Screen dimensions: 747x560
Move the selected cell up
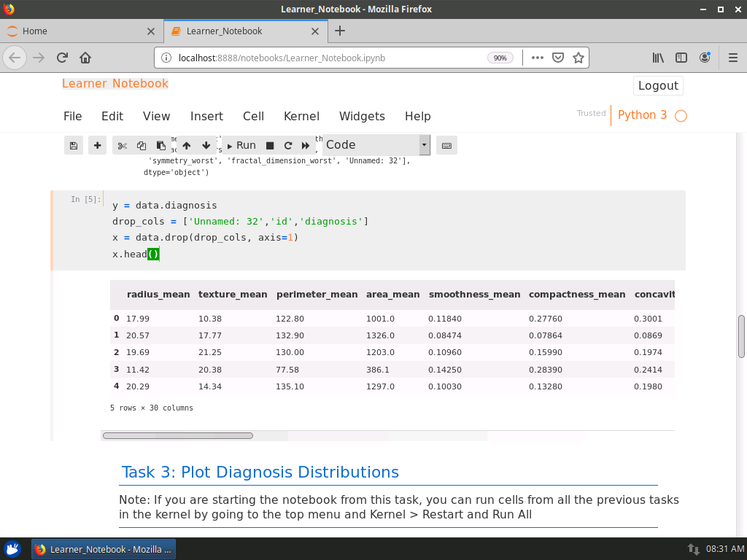click(x=186, y=146)
